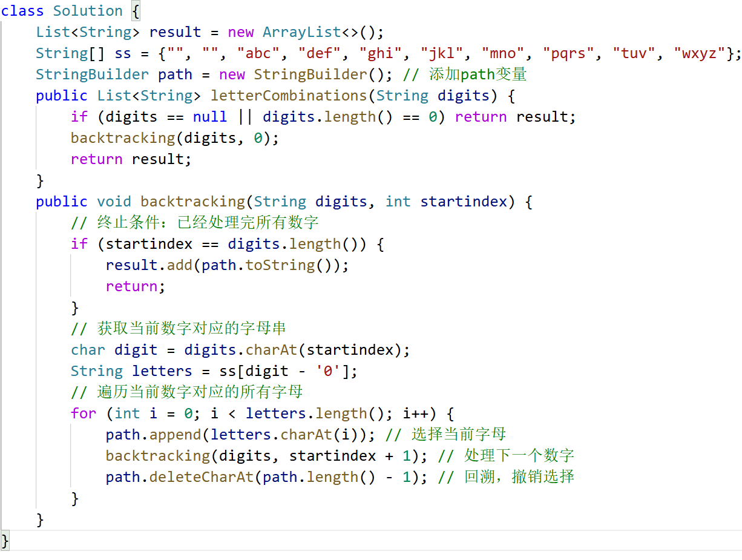Select the "pqrs" string in array
The image size is (742, 560).
(x=568, y=53)
